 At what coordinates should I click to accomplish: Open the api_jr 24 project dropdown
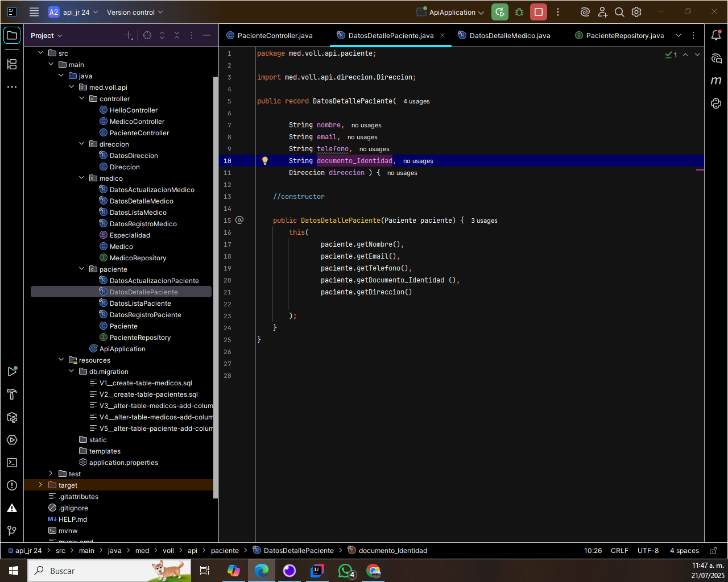point(73,12)
